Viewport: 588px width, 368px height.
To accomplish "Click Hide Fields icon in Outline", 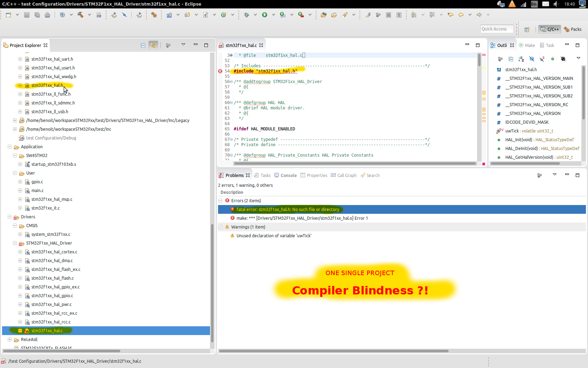I will click(532, 59).
